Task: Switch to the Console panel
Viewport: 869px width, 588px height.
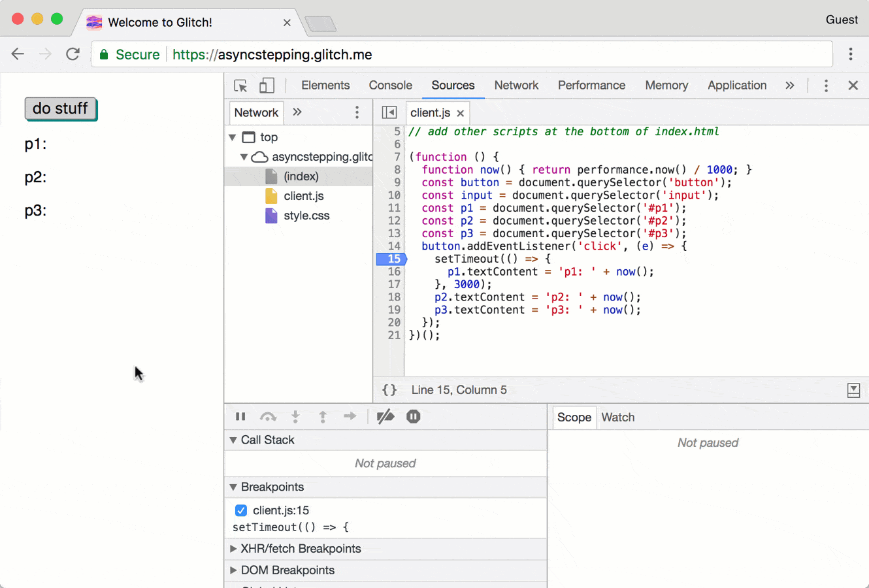Action: (390, 85)
